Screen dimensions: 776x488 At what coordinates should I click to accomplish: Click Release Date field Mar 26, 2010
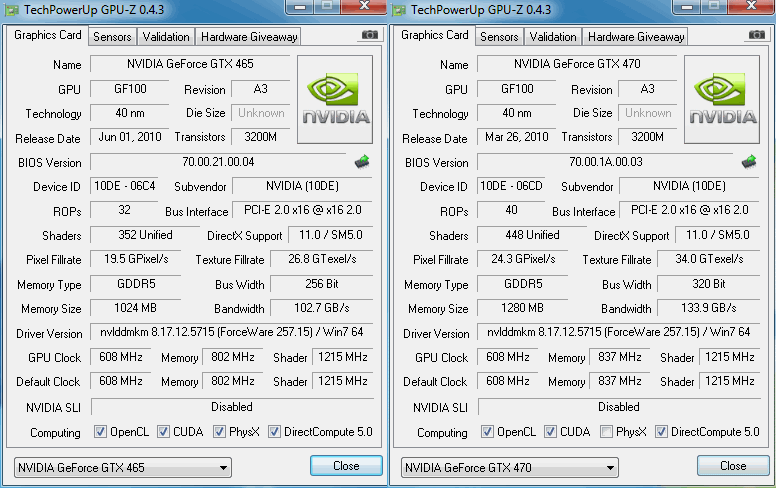coord(517,137)
